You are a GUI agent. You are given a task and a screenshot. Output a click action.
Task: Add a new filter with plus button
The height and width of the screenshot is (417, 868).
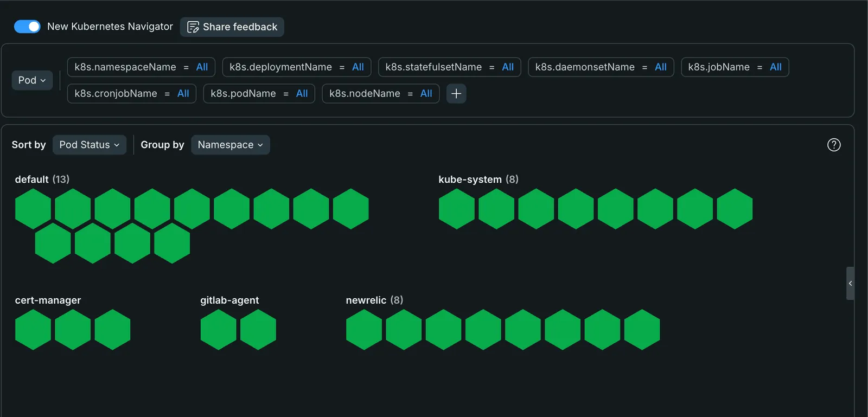click(456, 93)
